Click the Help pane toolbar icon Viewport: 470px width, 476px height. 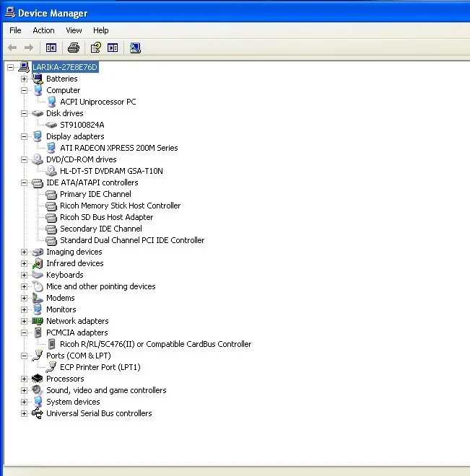[113, 48]
